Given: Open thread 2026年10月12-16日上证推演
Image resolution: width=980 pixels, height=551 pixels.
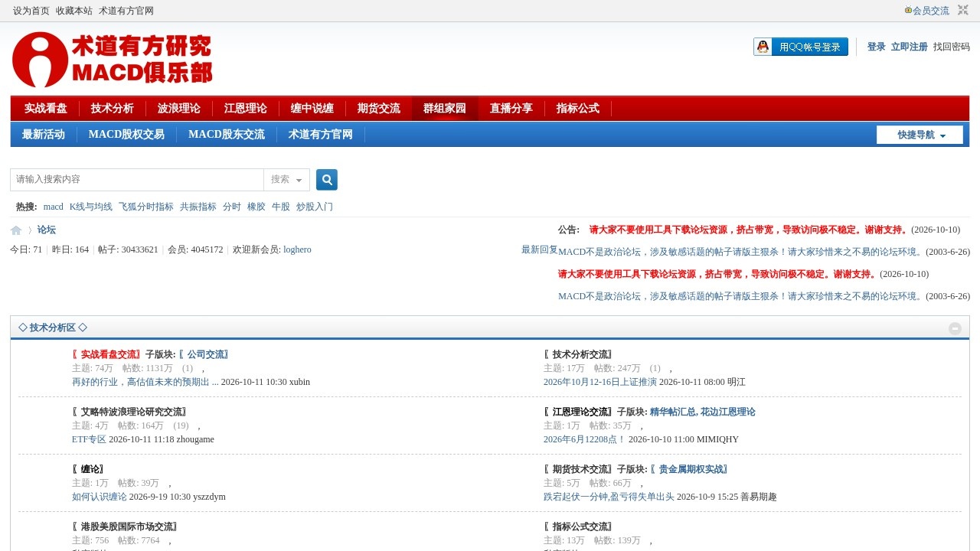Looking at the screenshot, I should (x=600, y=382).
